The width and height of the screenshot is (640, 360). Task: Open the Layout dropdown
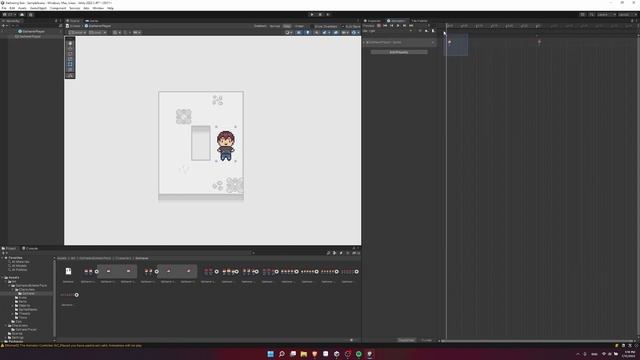(626, 15)
